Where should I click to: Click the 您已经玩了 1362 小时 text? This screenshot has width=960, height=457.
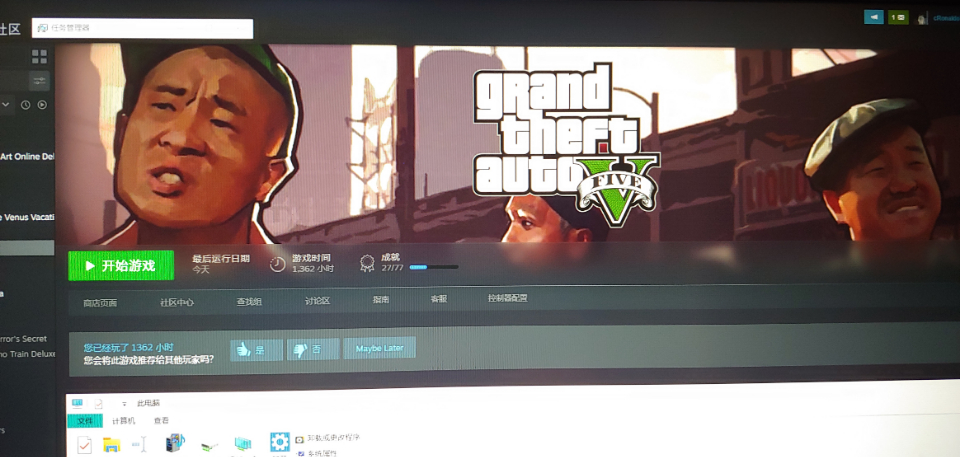pyautogui.click(x=129, y=347)
